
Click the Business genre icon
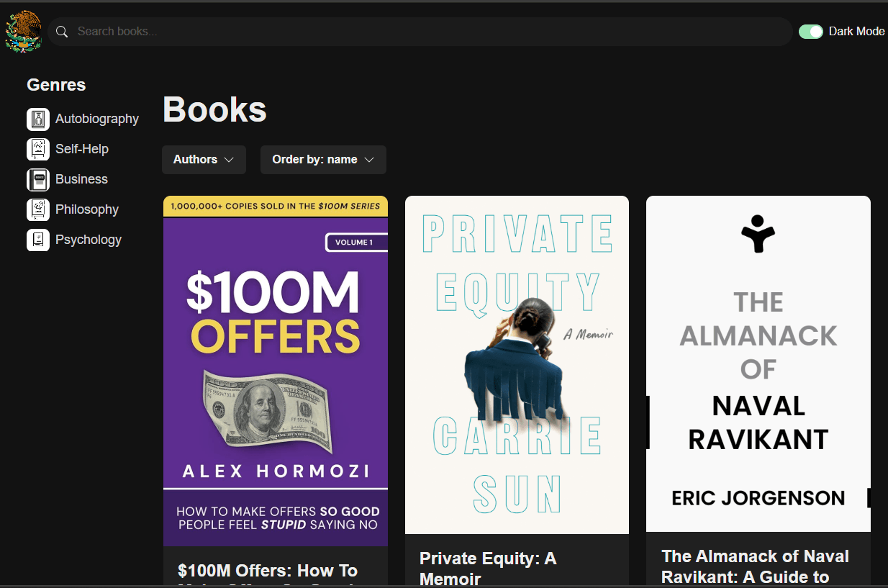(x=38, y=180)
